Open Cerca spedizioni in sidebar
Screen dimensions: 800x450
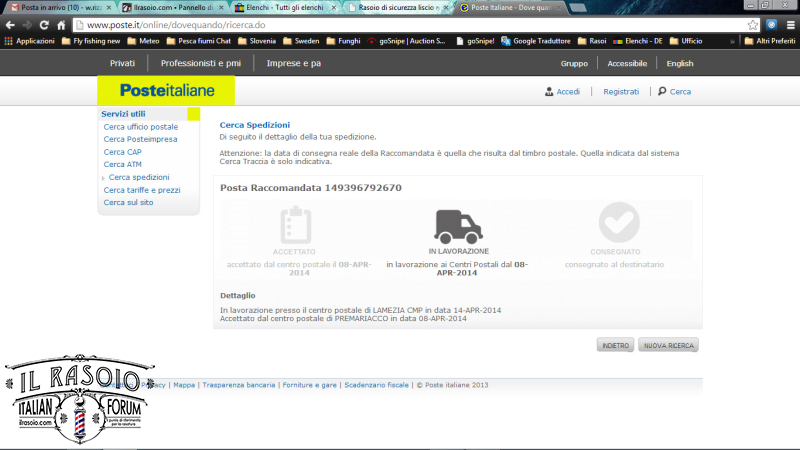pos(139,177)
